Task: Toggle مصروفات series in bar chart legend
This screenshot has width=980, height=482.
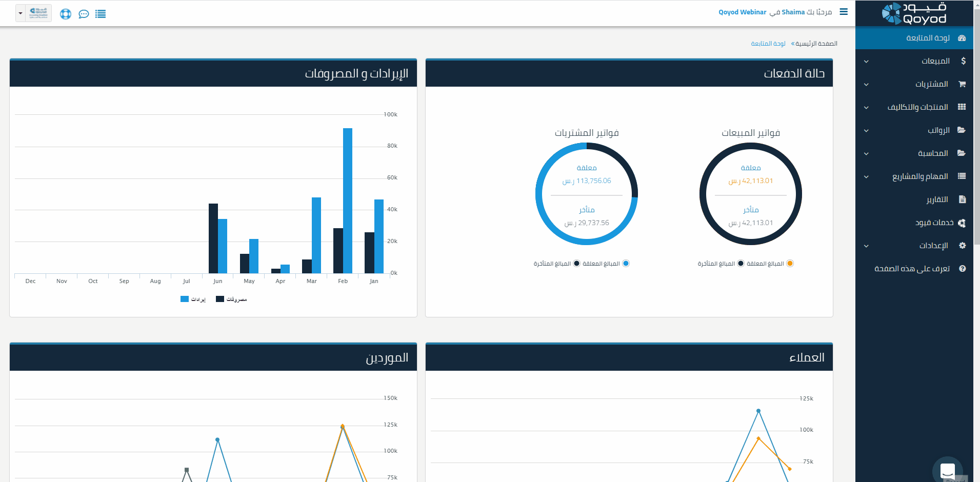Action: [231, 299]
